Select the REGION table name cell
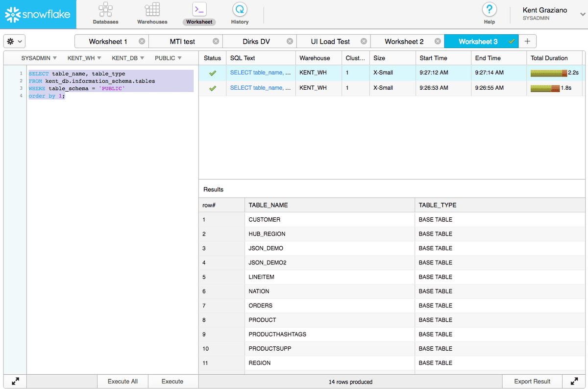This screenshot has width=588, height=389. (330, 363)
